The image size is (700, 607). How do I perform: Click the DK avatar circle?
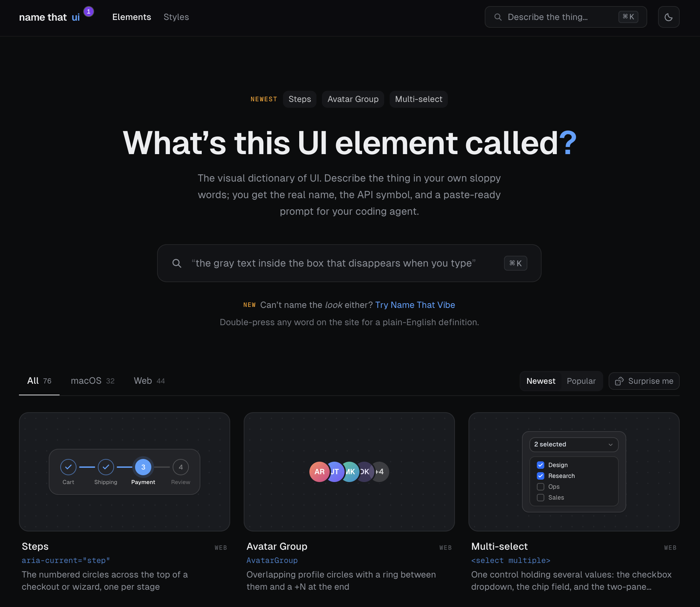(x=365, y=472)
